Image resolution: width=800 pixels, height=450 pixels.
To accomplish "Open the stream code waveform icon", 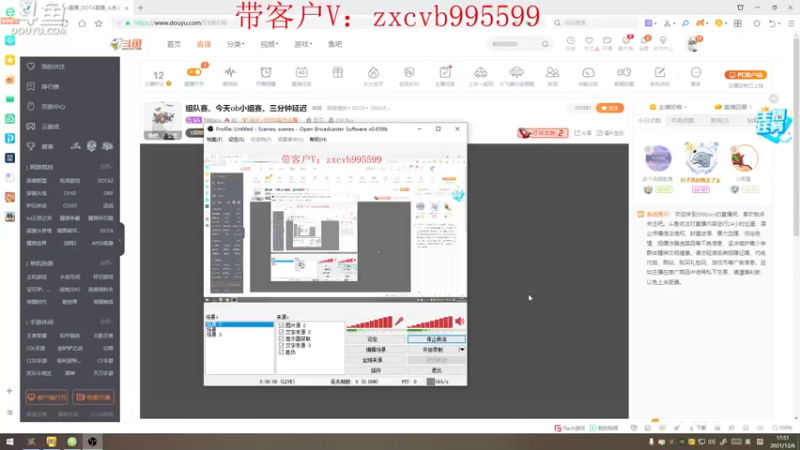I will 230,72.
